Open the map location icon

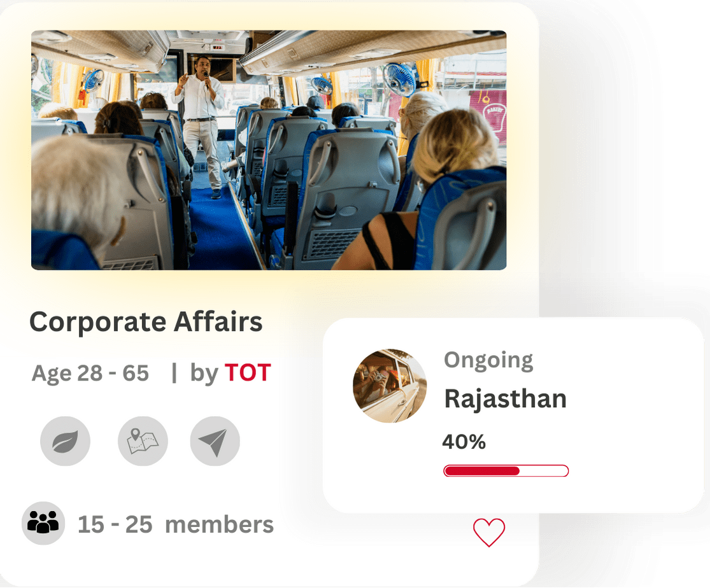[143, 441]
